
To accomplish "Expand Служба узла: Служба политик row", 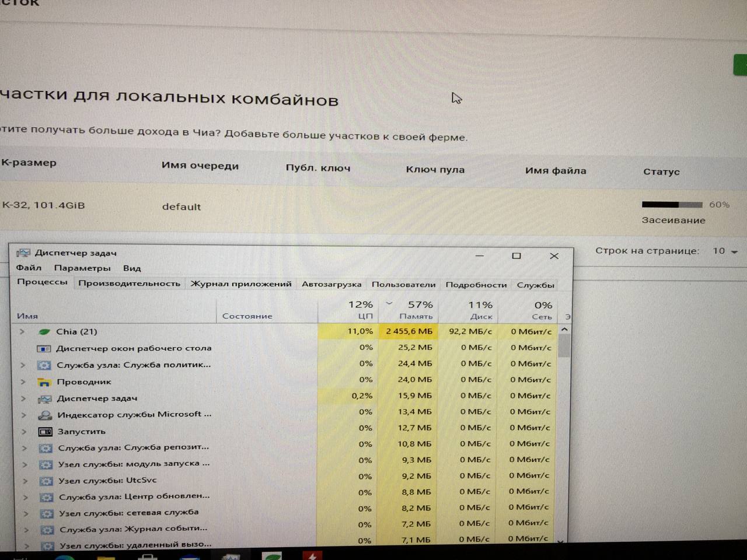I will tap(23, 365).
